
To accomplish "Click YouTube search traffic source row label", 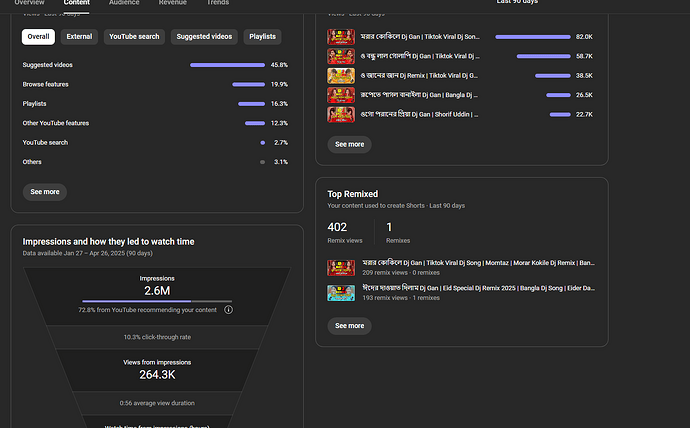I will (45, 142).
